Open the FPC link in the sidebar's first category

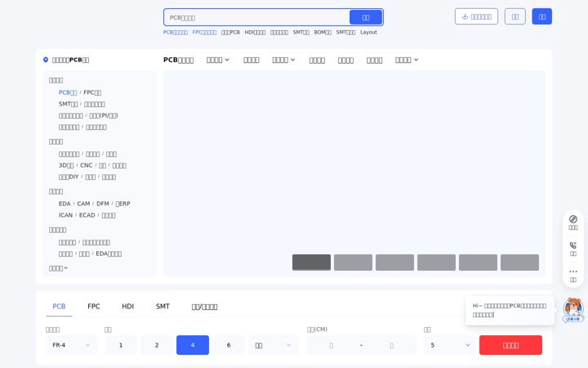92,92
